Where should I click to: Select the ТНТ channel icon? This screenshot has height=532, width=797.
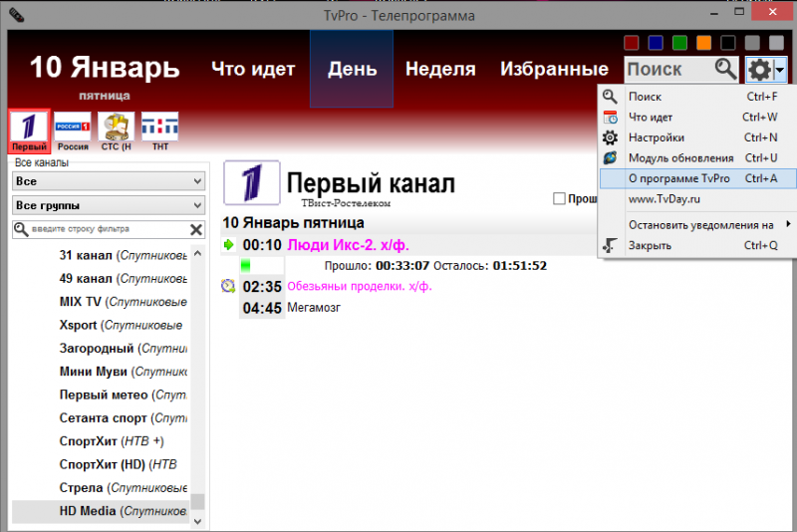click(160, 132)
